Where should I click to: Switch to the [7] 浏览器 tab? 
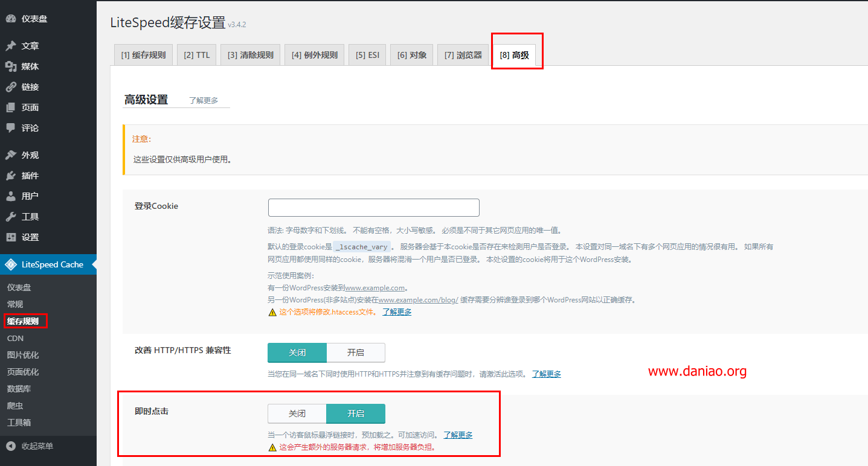[x=463, y=55]
